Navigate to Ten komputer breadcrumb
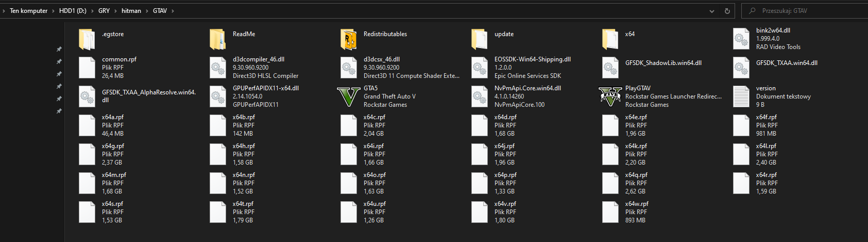Viewport: 868px width, 242px height. click(x=29, y=11)
